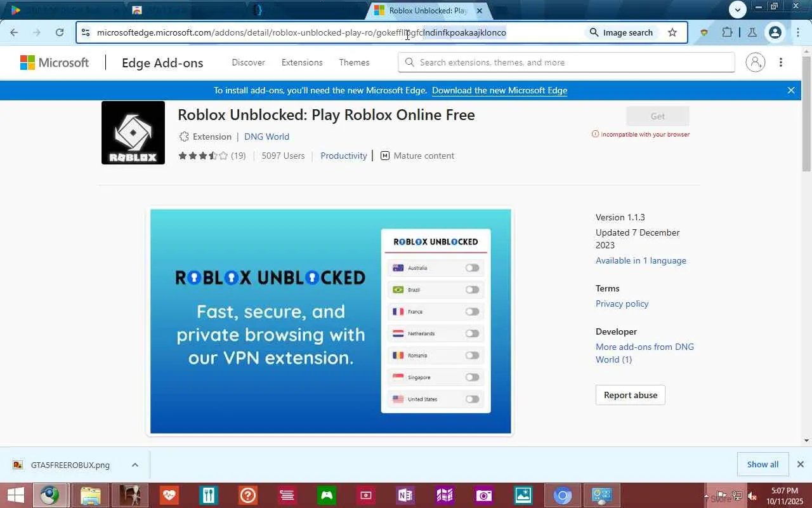The width and height of the screenshot is (812, 508).
Task: Switch to Chrome in the taskbar
Action: (x=562, y=495)
